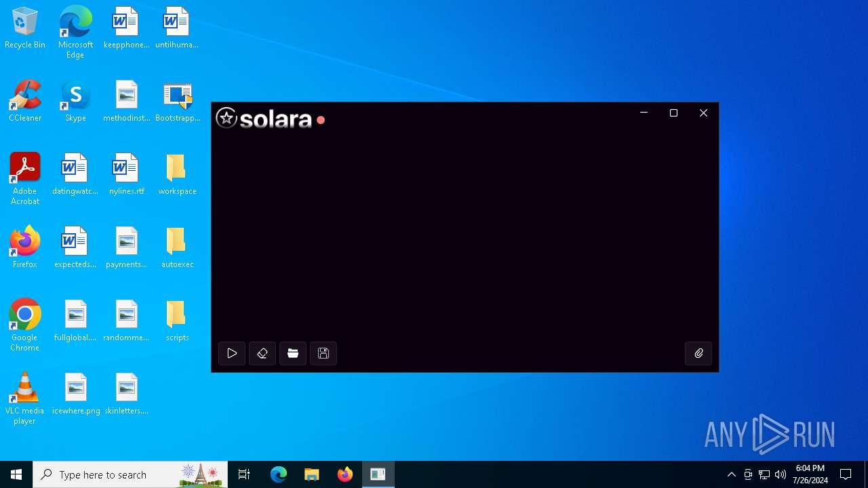This screenshot has height=488, width=868.
Task: Select the Bootstrapper file on desktop
Action: 177,102
